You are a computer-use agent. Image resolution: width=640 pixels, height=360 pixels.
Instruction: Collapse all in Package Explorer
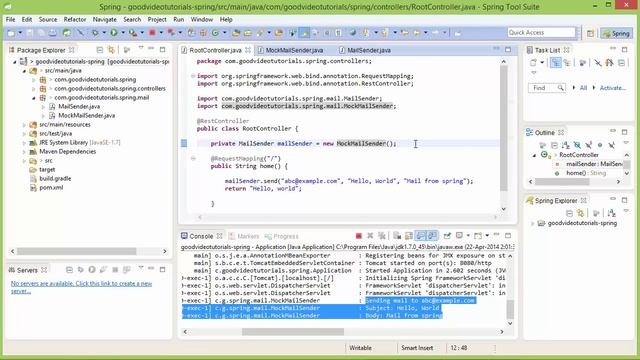pos(100,50)
